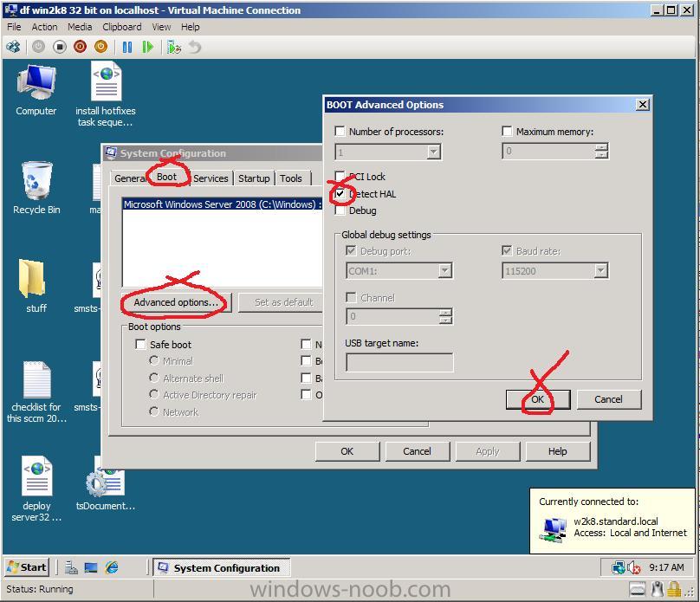Open the File menu

tap(14, 27)
